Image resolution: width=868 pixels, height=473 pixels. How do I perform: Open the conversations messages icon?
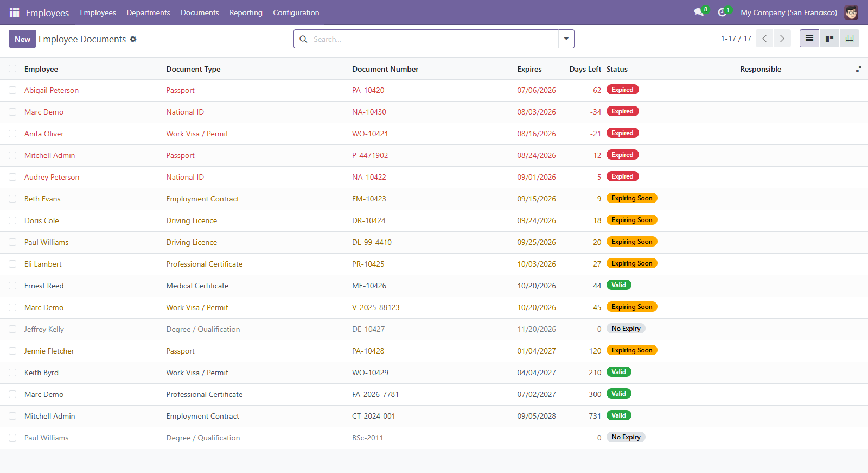click(699, 12)
